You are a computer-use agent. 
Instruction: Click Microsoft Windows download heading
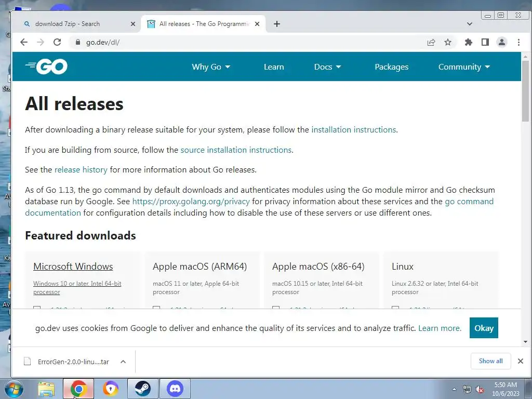tap(73, 267)
